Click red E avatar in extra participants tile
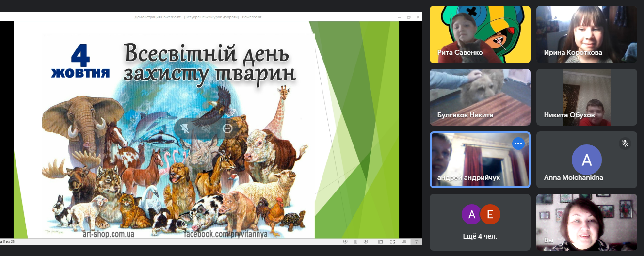Screen dimensions: 644x256 [490, 215]
